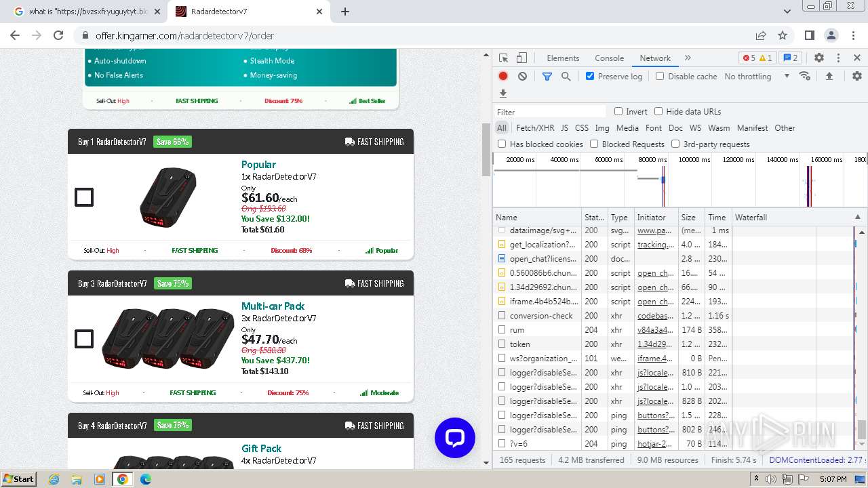Screen dimensions: 868x488
Task: Open the DevTools main settings gear
Action: pos(819,58)
